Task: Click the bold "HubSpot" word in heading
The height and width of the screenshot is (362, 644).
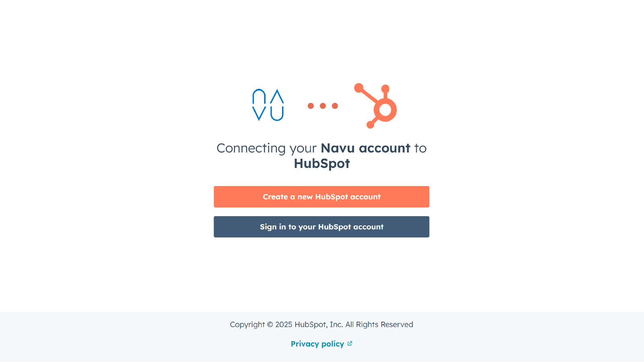Action: [322, 164]
